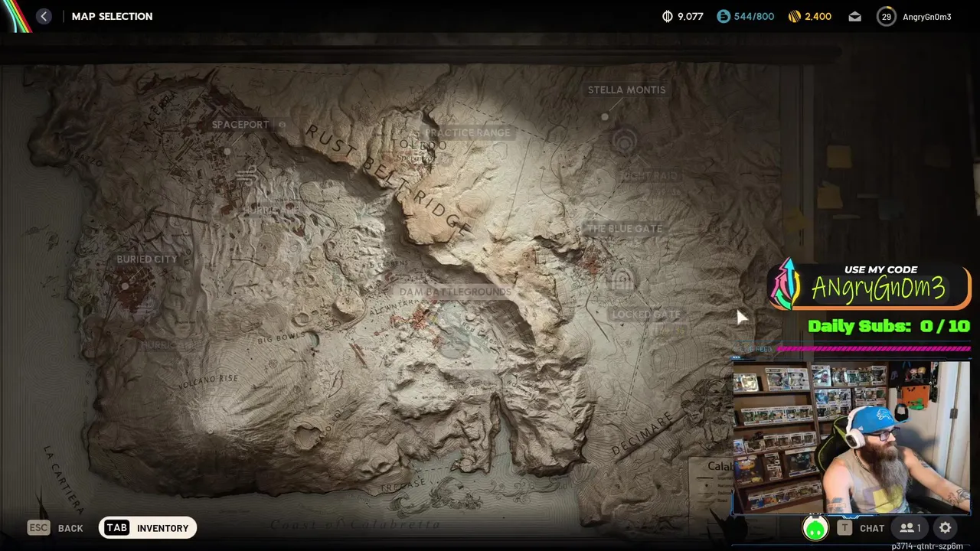Click the Use My Code banner
Image resolution: width=980 pixels, height=551 pixels.
pos(870,285)
